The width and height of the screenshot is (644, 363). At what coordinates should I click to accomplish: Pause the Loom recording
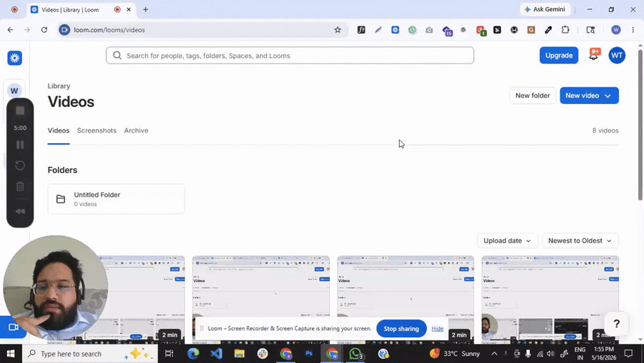tap(20, 144)
